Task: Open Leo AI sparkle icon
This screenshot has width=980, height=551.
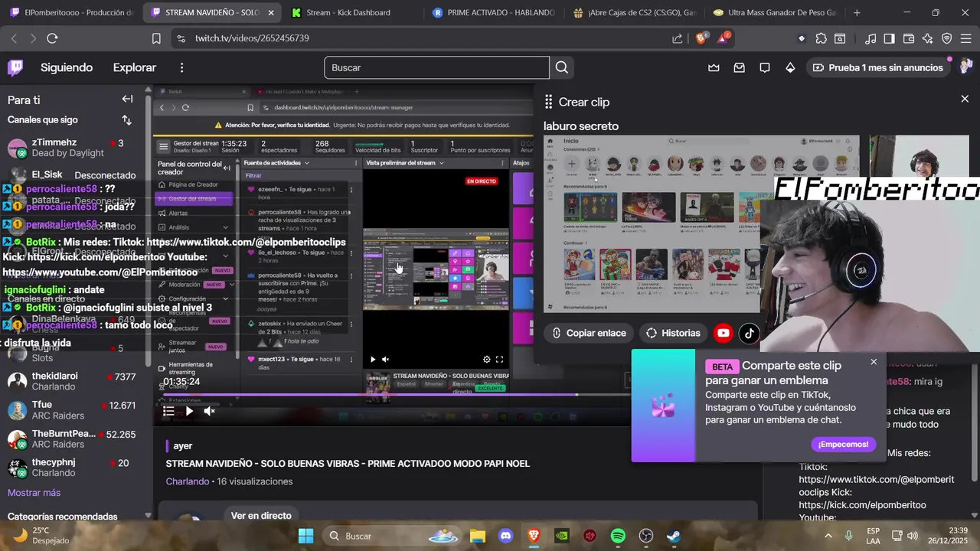Action: coord(927,38)
